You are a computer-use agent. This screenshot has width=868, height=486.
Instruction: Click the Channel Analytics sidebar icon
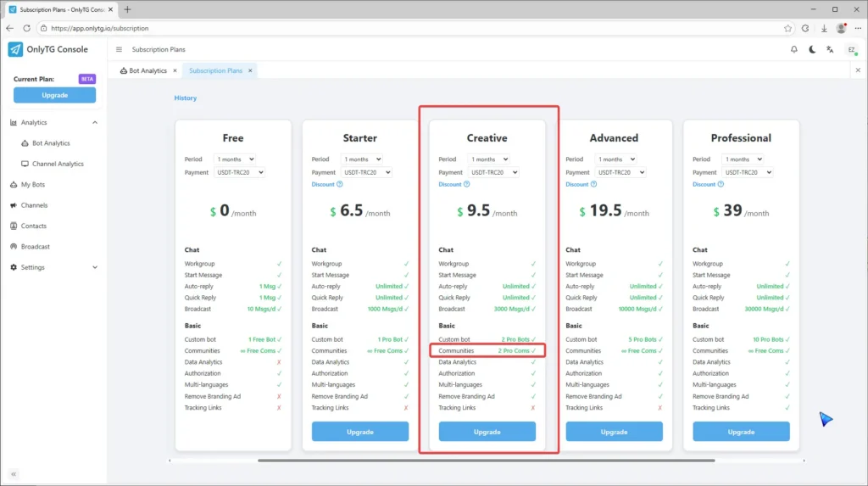[x=25, y=164]
